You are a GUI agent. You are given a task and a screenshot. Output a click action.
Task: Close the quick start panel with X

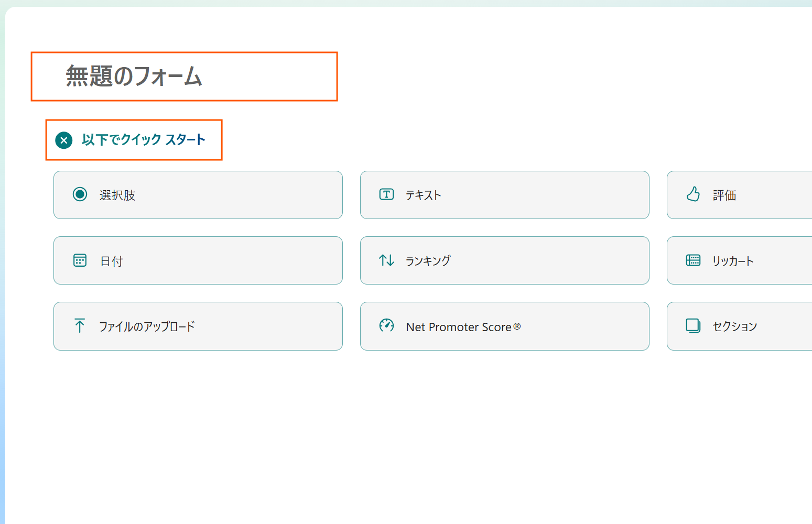coord(64,140)
